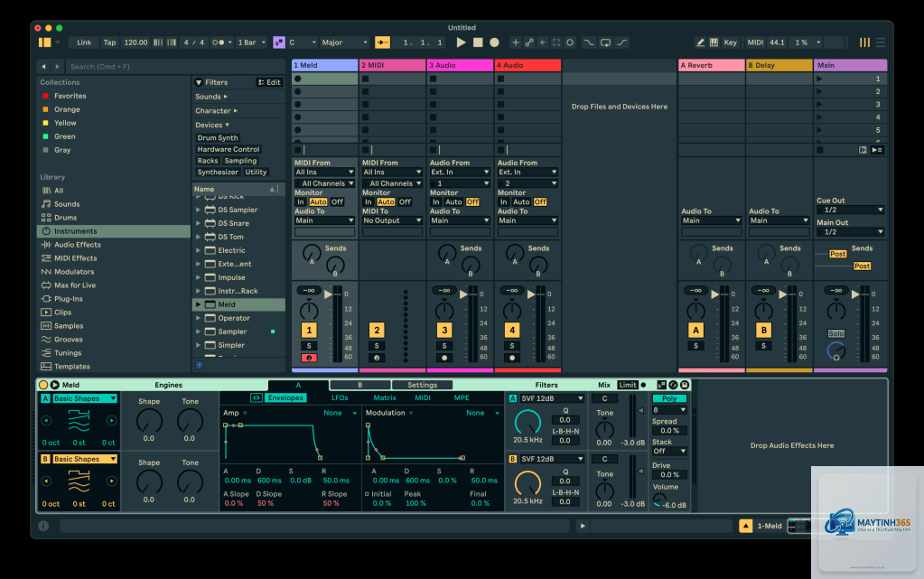Toggle linked envelope view icon beside Envelopes
The image size is (924, 579).
pyautogui.click(x=257, y=398)
